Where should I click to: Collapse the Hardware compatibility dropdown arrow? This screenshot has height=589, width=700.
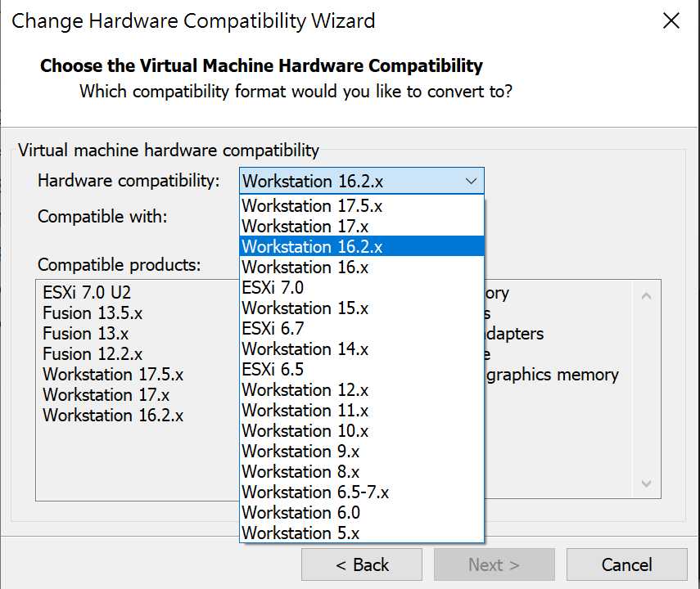(471, 181)
